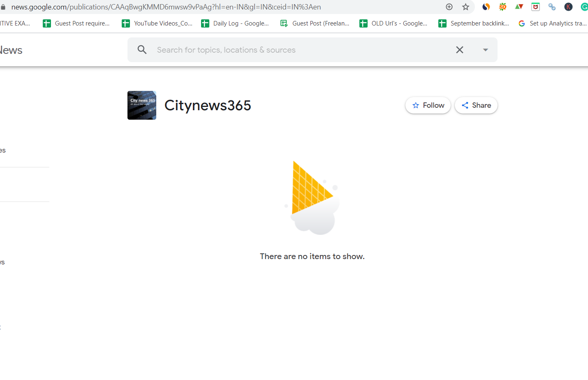Screen dimensions: 588x380
Task: Open the OLD Url's - Google... bookmark
Action: [x=394, y=23]
